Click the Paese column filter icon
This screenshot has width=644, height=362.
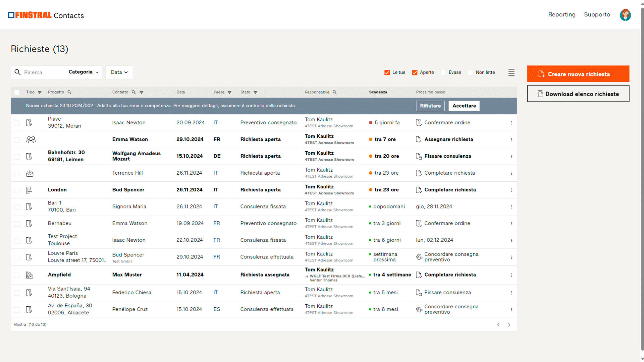coord(229,92)
